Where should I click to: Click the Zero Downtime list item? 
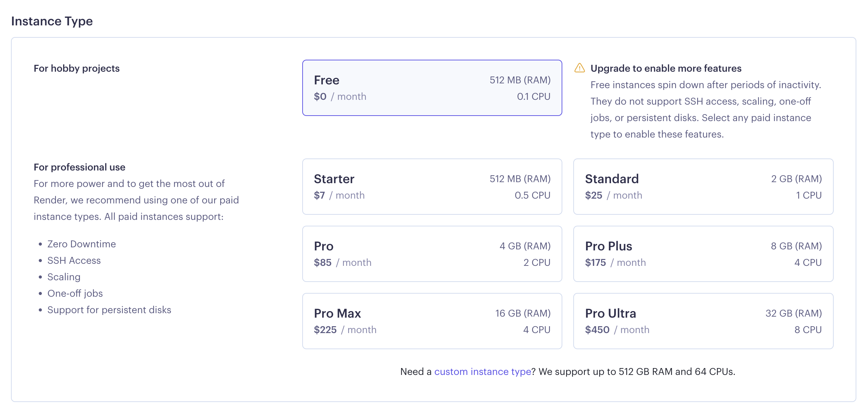pos(81,244)
